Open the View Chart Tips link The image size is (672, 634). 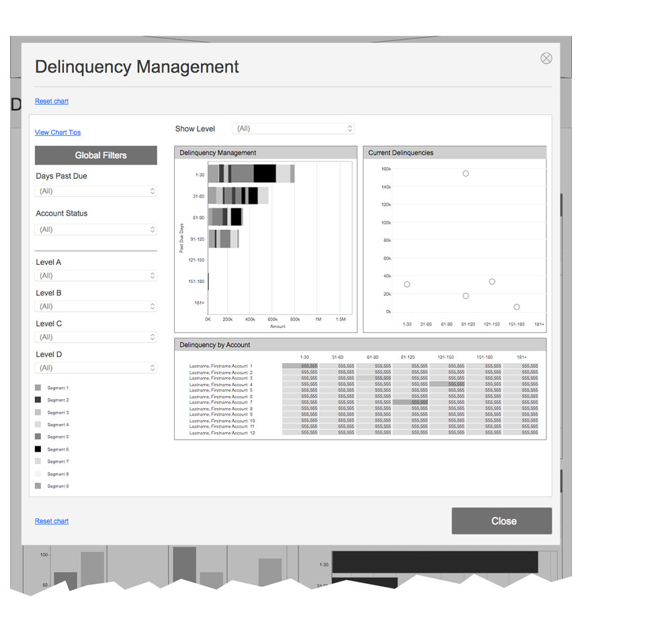click(x=58, y=132)
